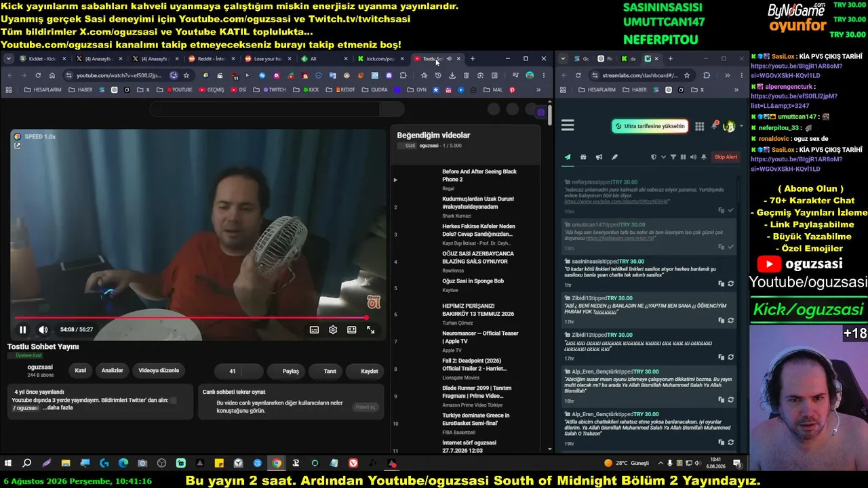Reload the YouTube page
Screen dimensions: 868x488
[38, 75]
